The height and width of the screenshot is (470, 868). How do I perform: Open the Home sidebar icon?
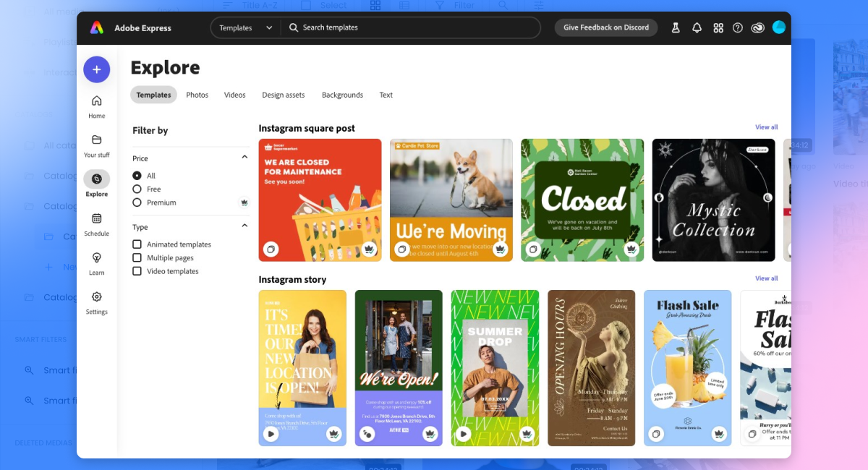(x=96, y=101)
